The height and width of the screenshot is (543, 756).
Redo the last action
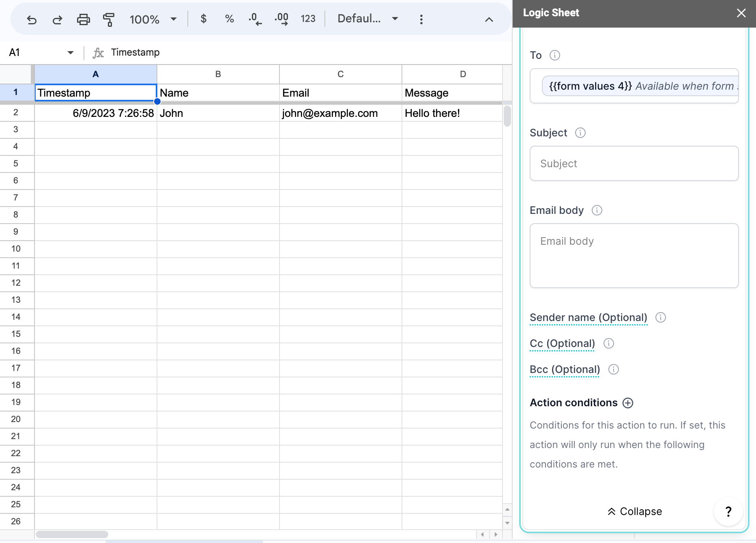tap(57, 19)
